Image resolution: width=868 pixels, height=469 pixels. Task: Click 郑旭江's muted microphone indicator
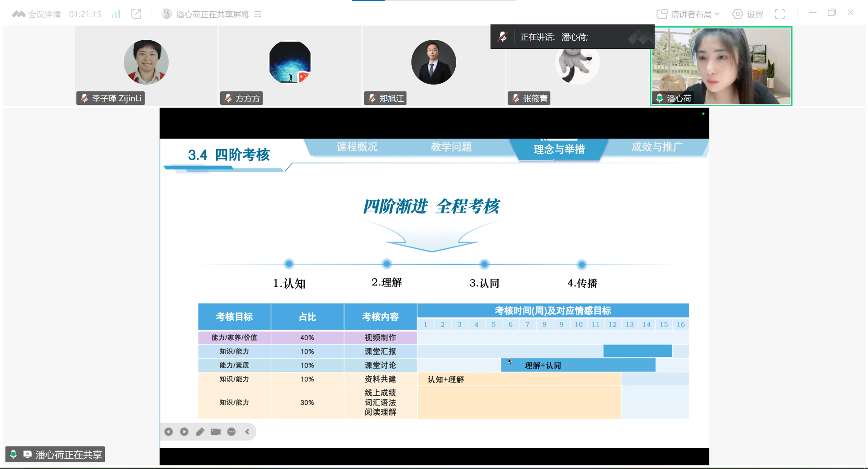click(x=372, y=98)
